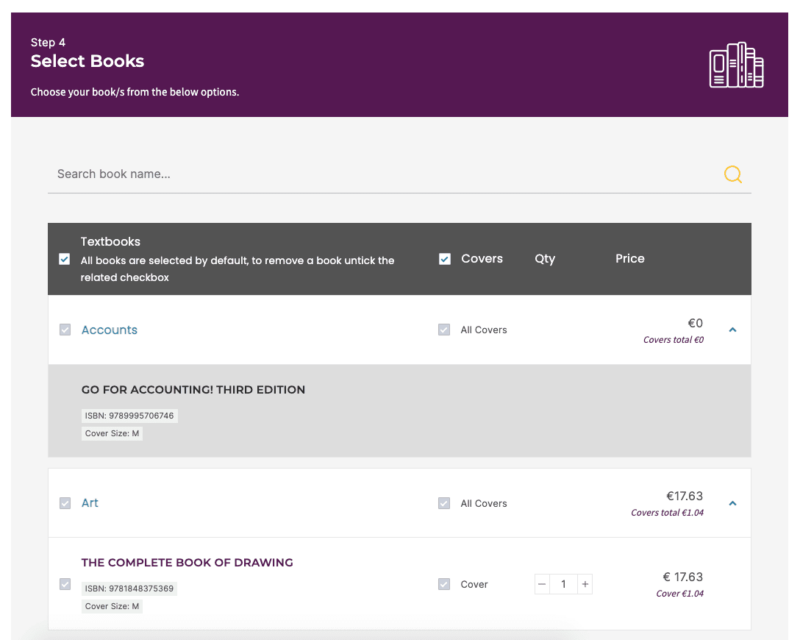The width and height of the screenshot is (800, 640).
Task: Select the GO FOR ACCOUNTING! THIRD EDITION title
Action: click(192, 389)
